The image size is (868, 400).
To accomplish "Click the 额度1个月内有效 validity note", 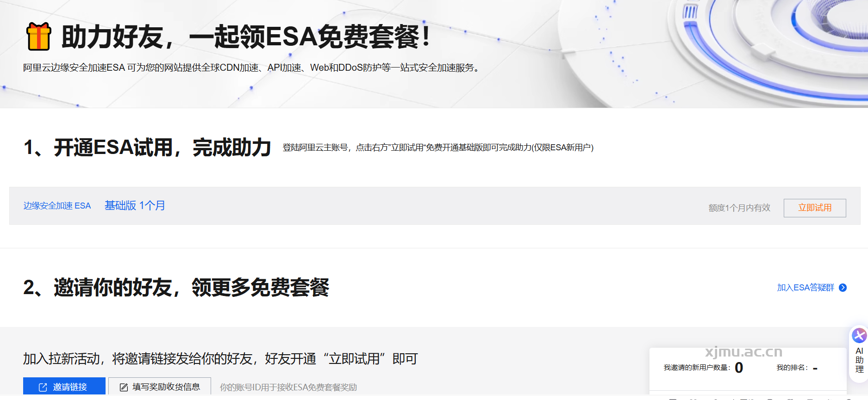I will click(x=739, y=208).
